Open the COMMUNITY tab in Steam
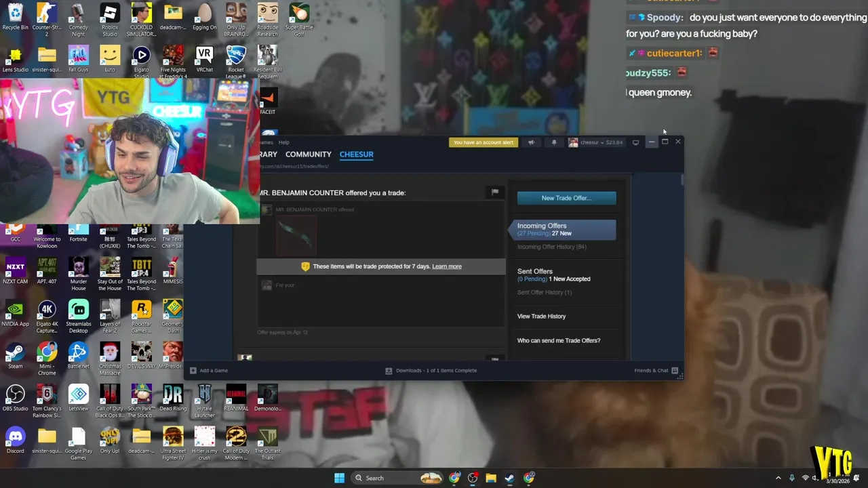This screenshot has width=868, height=488. pyautogui.click(x=309, y=155)
